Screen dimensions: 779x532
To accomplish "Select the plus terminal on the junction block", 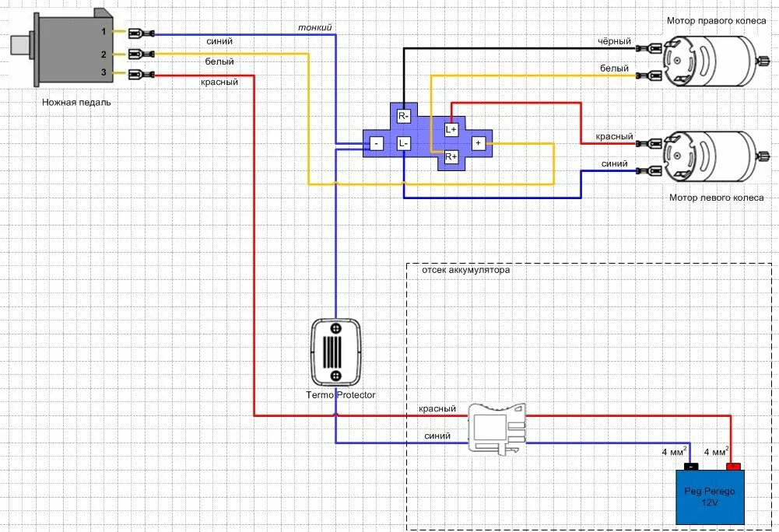I will tap(479, 143).
